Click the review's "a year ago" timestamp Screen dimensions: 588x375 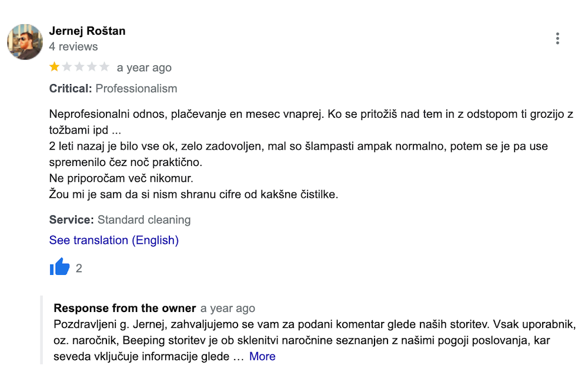(x=144, y=68)
